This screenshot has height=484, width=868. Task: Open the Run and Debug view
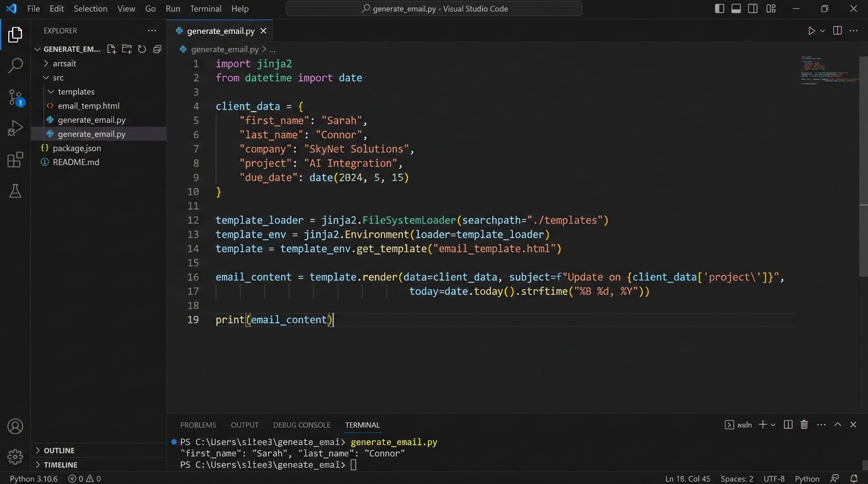15,129
